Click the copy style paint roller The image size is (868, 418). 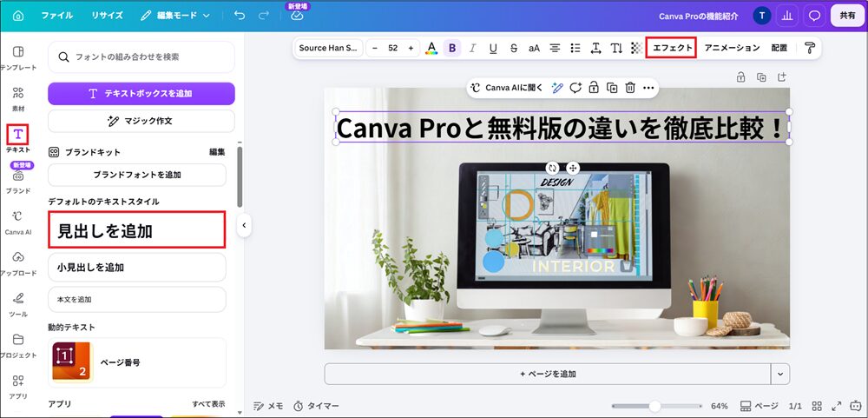[x=810, y=49]
